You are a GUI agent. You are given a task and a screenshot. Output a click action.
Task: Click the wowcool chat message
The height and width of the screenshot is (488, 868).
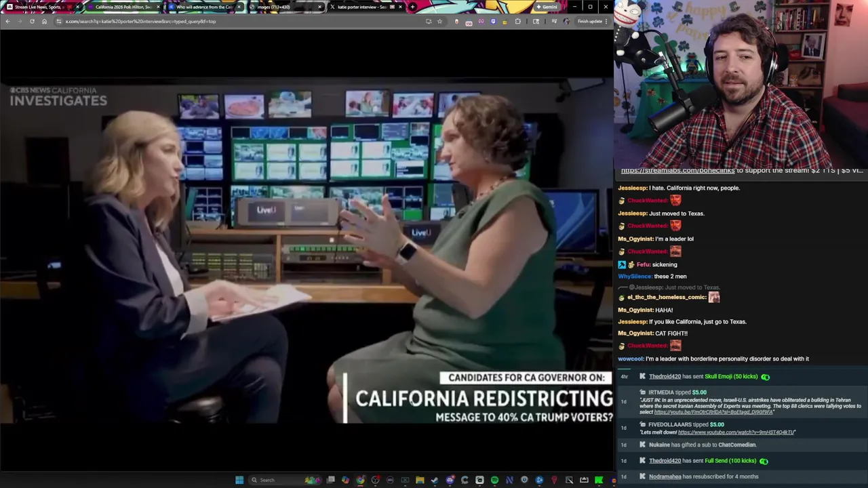(713, 359)
